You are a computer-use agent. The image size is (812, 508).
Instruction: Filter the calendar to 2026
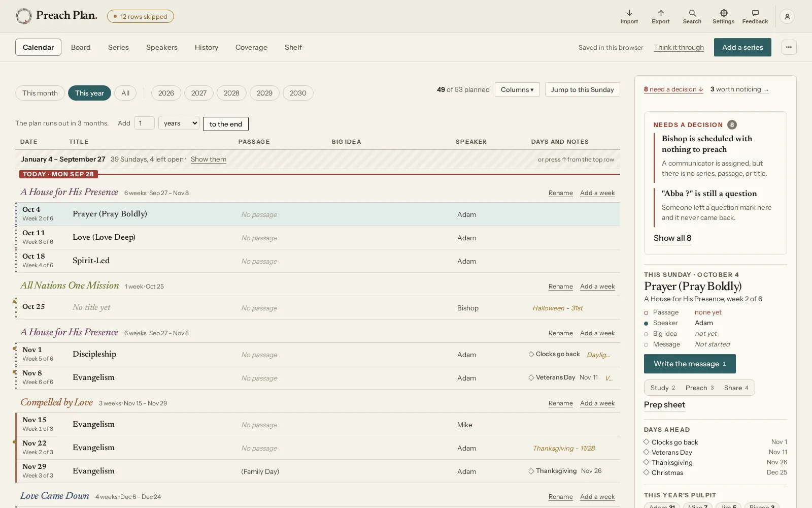point(166,93)
